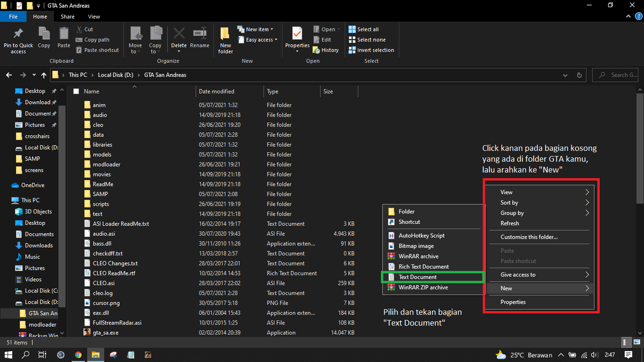The width and height of the screenshot is (644, 362).
Task: Switch to the View tab
Action: click(x=94, y=17)
